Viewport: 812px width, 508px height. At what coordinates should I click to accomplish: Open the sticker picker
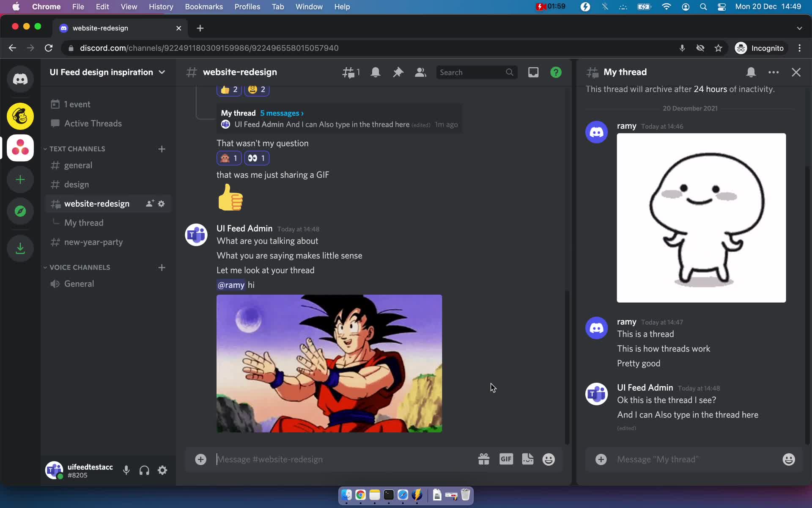[x=528, y=459]
